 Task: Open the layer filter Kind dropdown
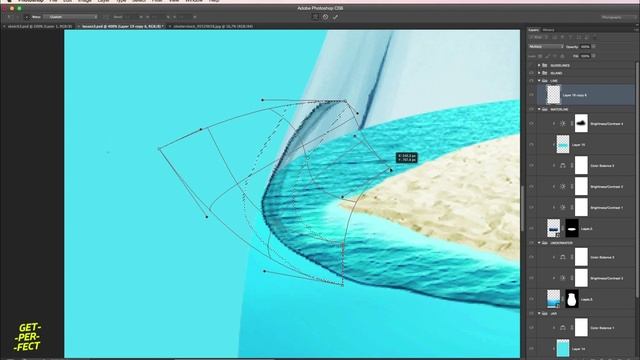tap(537, 37)
